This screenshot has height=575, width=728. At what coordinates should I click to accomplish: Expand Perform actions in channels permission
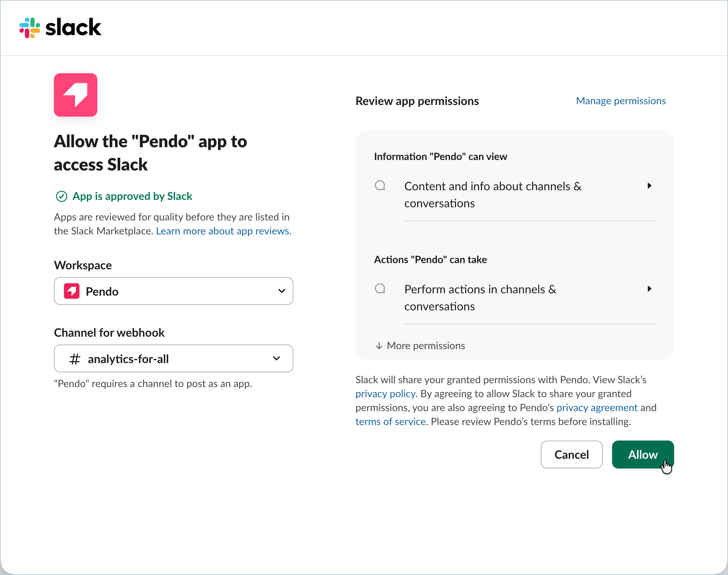point(649,289)
